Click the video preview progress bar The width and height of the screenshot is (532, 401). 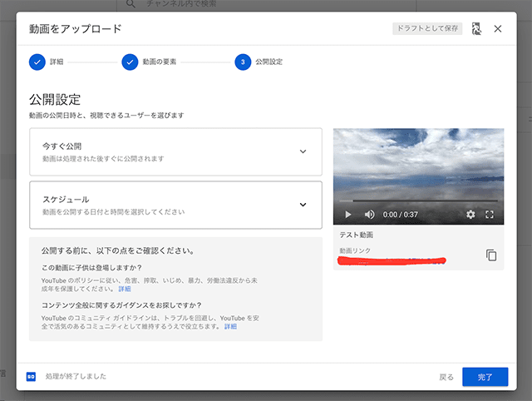pyautogui.click(x=418, y=200)
